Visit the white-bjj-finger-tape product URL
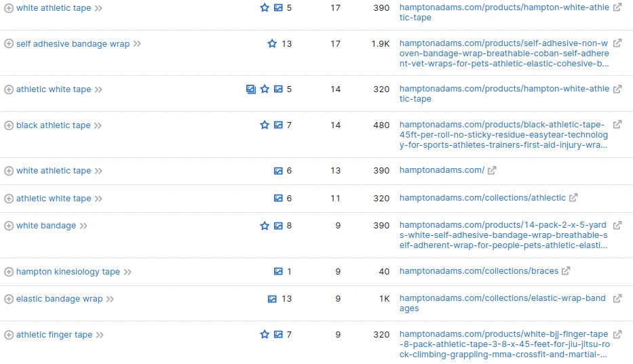This screenshot has height=364, width=633. (x=505, y=344)
